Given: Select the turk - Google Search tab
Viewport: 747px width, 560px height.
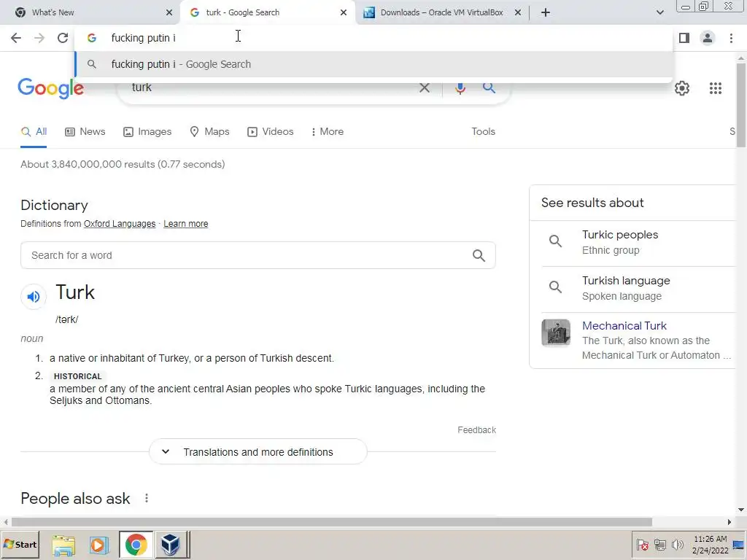Looking at the screenshot, I should tap(268, 12).
